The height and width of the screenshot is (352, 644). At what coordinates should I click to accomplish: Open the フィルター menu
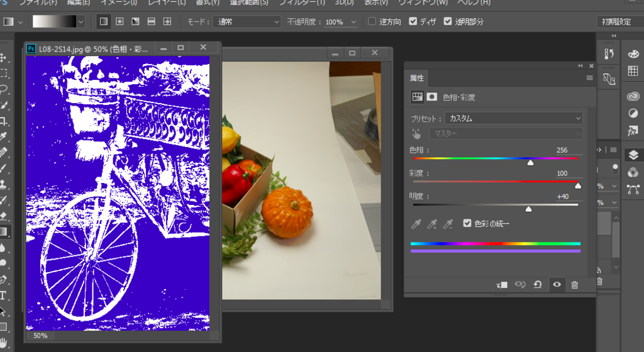point(302,3)
